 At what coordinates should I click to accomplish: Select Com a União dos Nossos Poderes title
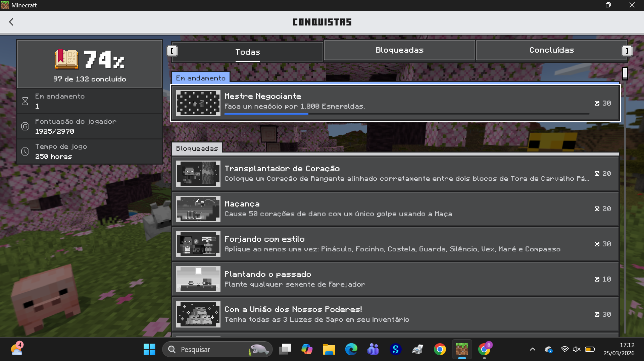pos(293,309)
